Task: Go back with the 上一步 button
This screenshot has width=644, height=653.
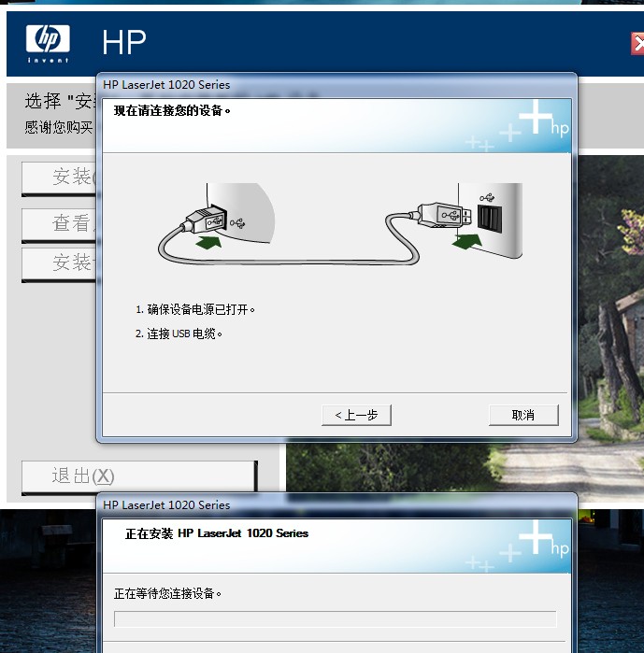Action: 356,415
